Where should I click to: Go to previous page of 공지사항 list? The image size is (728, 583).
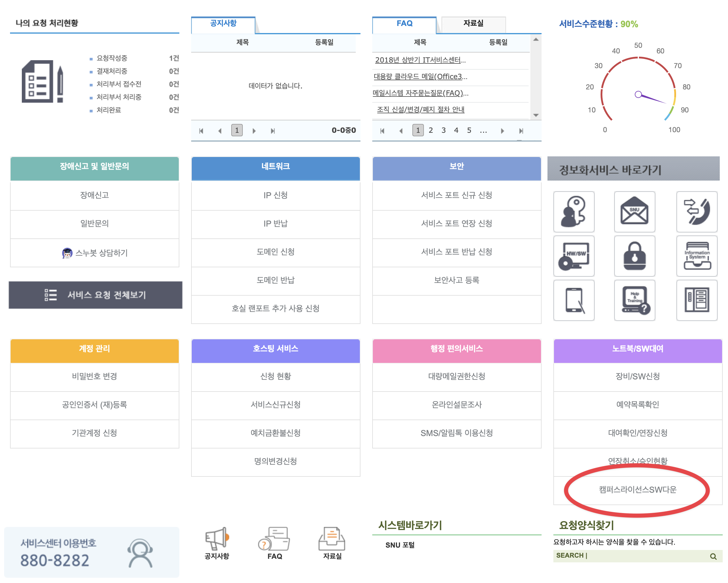220,131
